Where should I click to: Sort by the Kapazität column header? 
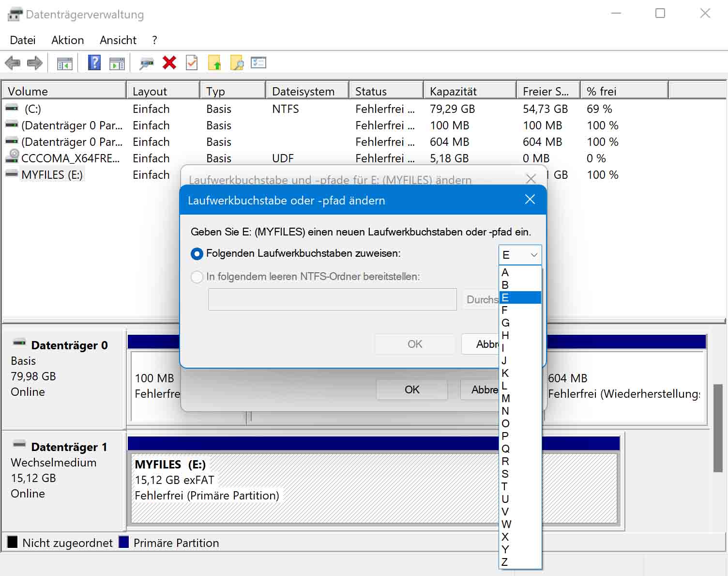pos(470,91)
